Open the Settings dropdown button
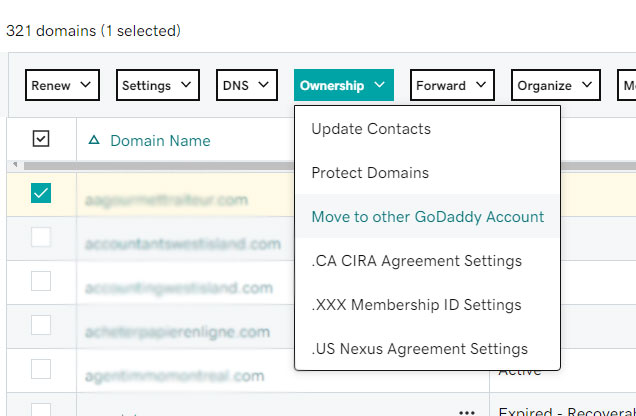The width and height of the screenshot is (636, 416). [x=157, y=85]
